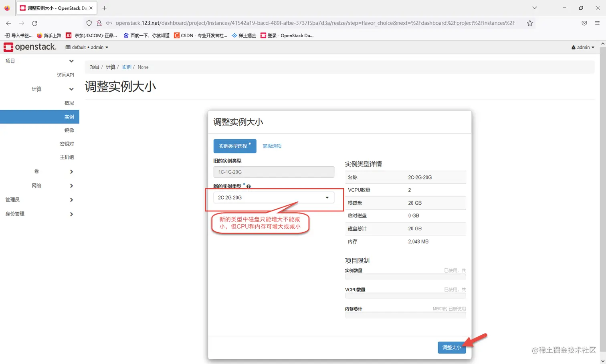Open the 京东(JD.COM) bookmark
Screen dimensions: 606x364
pyautogui.click(x=91, y=35)
